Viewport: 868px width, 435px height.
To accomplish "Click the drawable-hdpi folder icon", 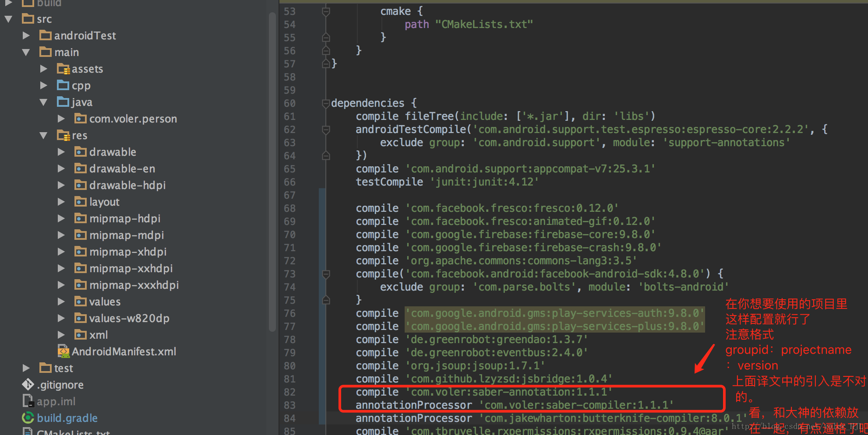I will [81, 185].
